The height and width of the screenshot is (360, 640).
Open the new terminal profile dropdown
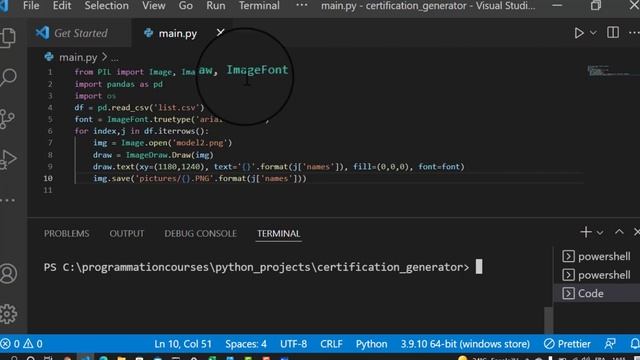(x=600, y=233)
